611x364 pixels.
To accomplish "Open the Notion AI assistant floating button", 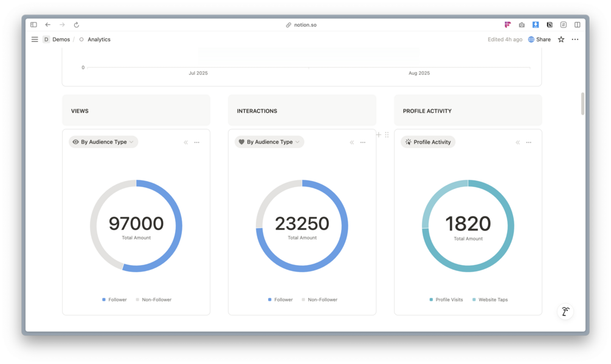I will point(565,312).
